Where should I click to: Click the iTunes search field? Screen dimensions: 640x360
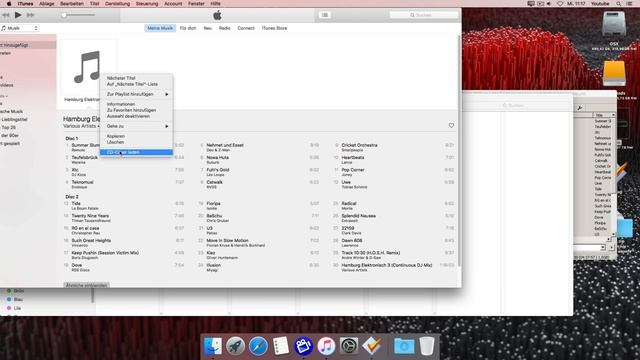click(424, 15)
